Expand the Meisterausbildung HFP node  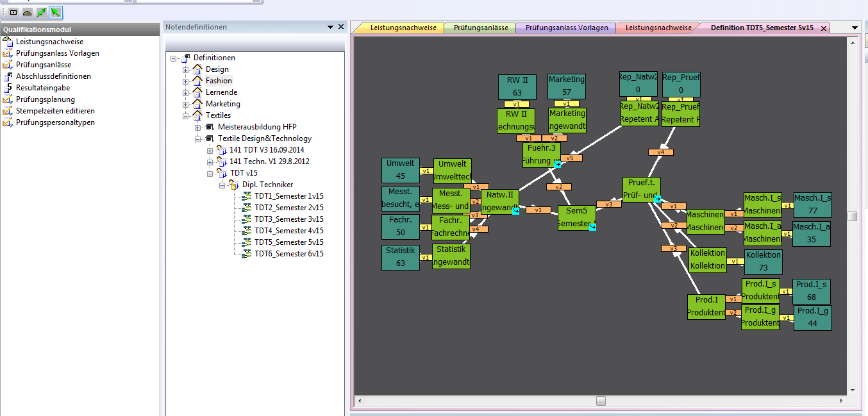point(198,127)
